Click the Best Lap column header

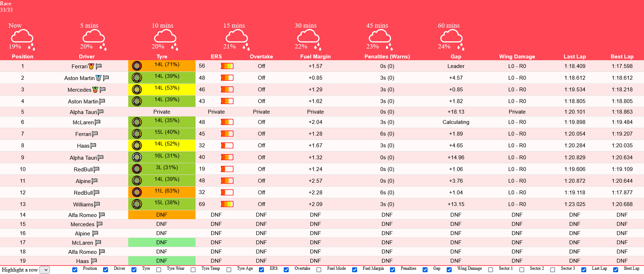[622, 57]
